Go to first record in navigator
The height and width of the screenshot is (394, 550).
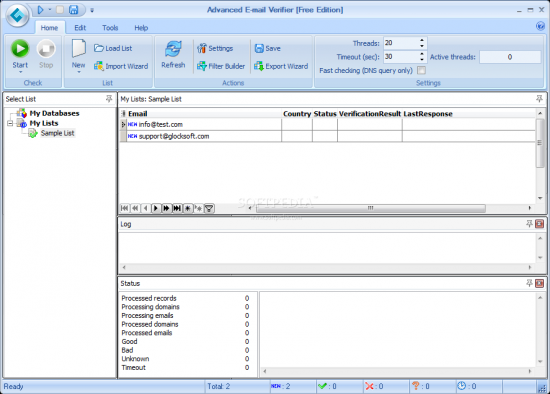124,208
